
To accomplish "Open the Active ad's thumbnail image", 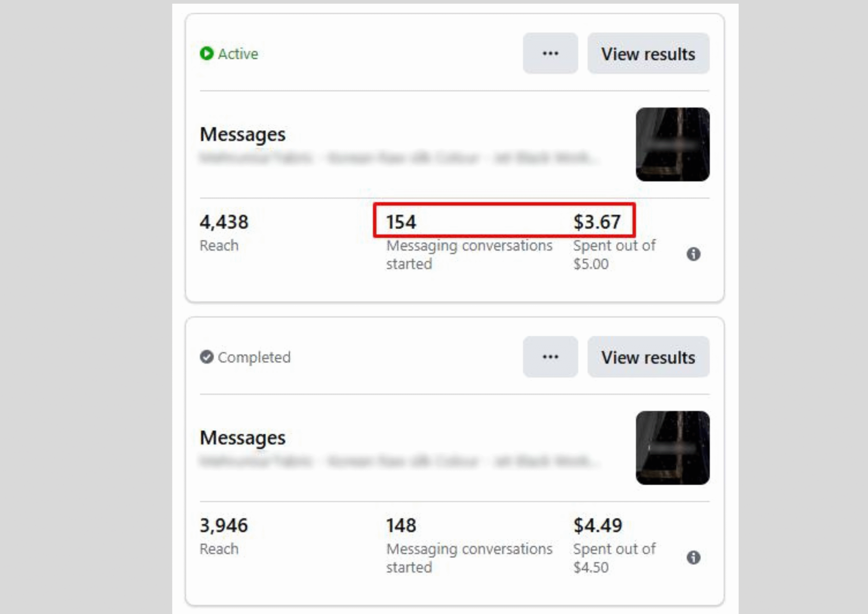I will pos(673,144).
